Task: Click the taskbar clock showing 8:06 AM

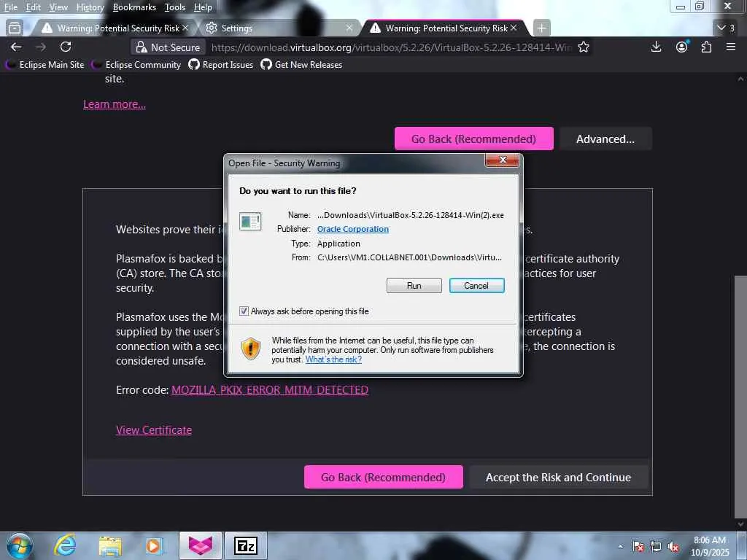Action: [x=710, y=545]
